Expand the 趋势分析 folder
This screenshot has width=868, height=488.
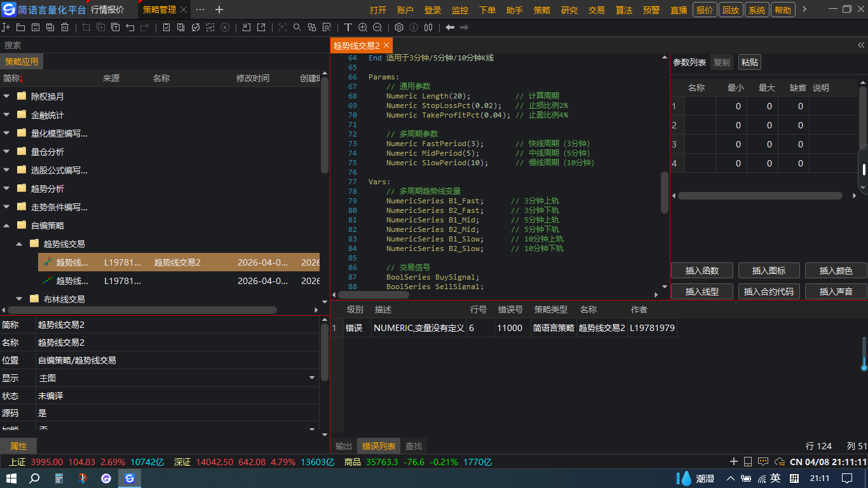tap(6, 189)
